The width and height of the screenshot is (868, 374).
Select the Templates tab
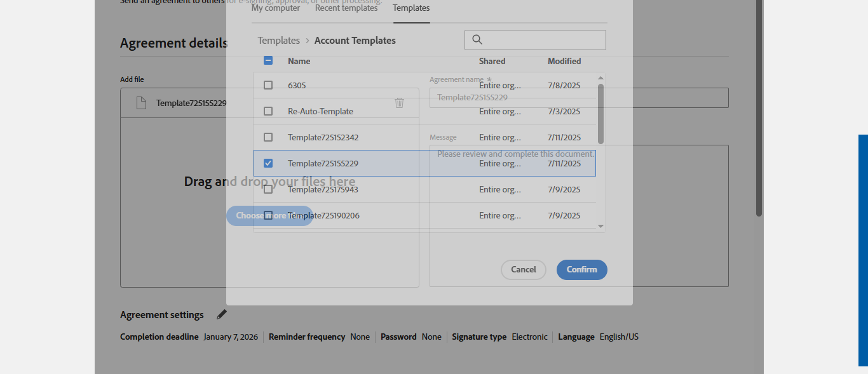point(411,8)
